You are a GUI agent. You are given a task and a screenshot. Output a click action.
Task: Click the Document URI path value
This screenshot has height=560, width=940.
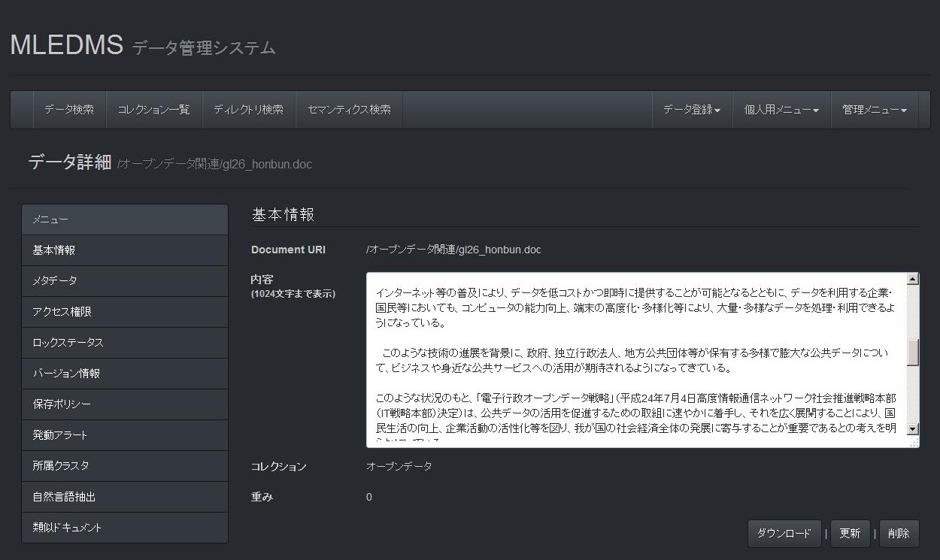[453, 250]
